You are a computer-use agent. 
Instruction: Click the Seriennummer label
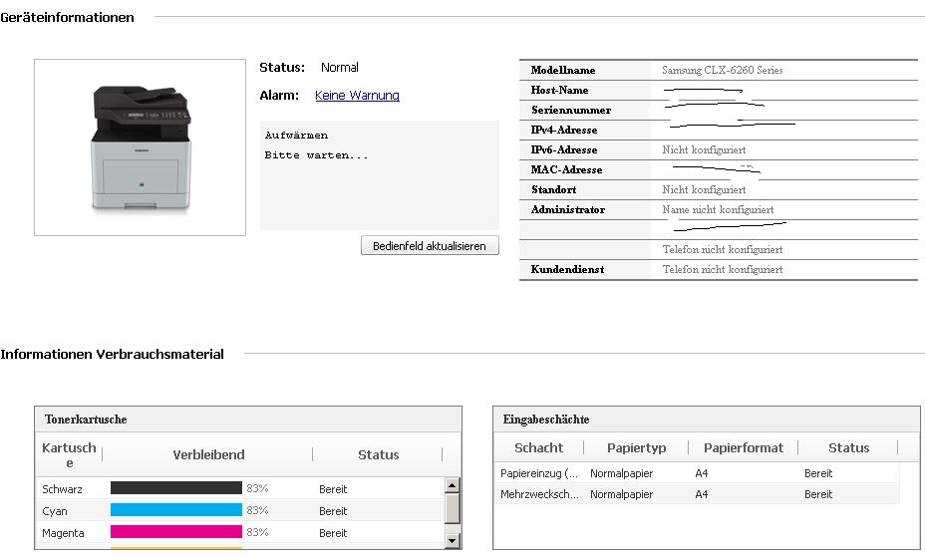point(570,111)
